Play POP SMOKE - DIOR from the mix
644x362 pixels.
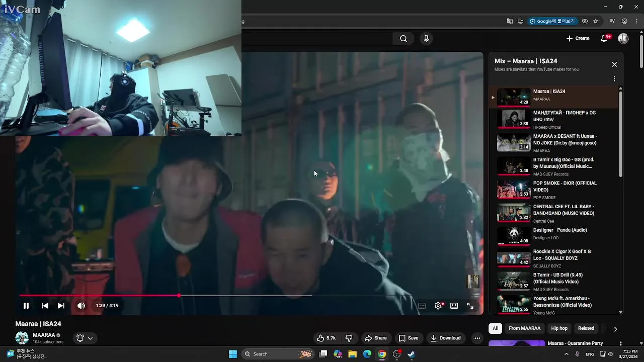(553, 190)
